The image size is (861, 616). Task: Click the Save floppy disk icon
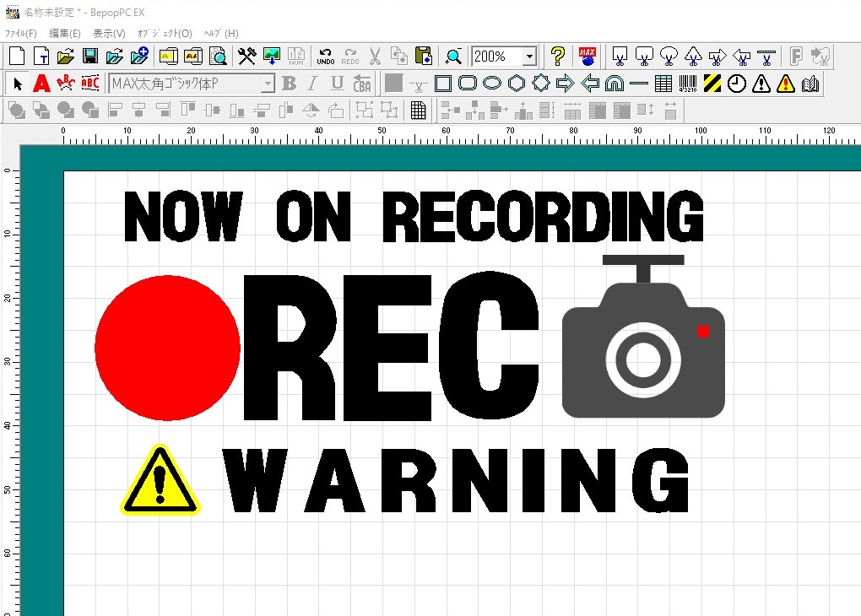[90, 57]
